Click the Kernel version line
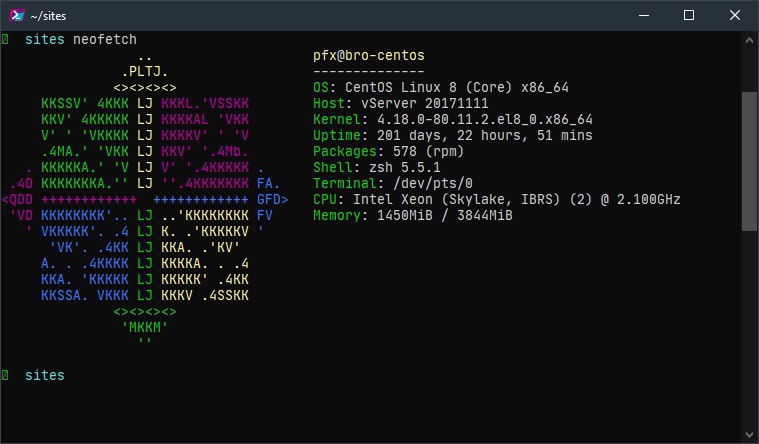 (453, 120)
